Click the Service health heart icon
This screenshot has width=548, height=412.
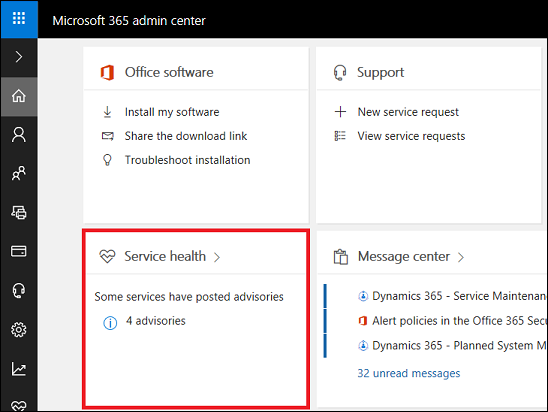pyautogui.click(x=107, y=256)
